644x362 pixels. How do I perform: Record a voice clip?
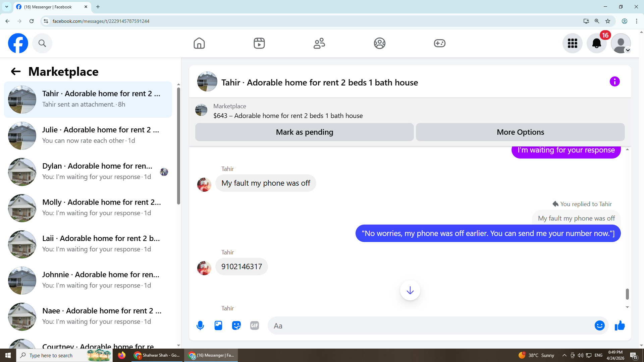tap(200, 325)
